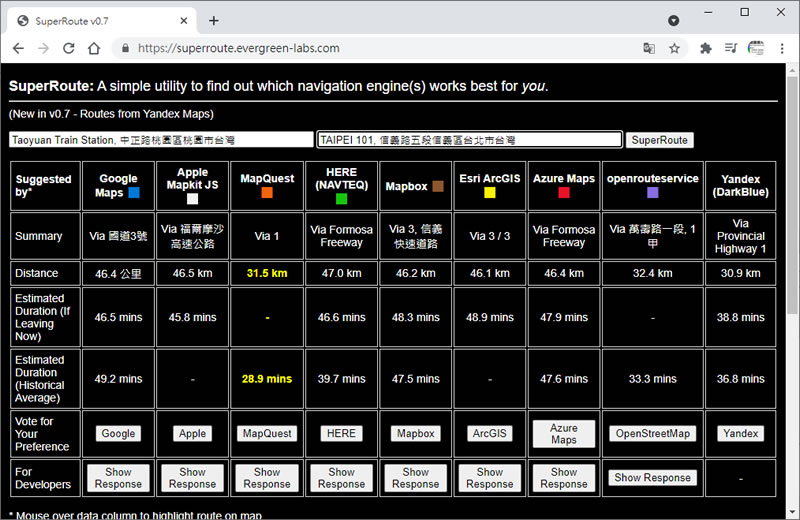Vote for Azure Maps engine

(563, 434)
